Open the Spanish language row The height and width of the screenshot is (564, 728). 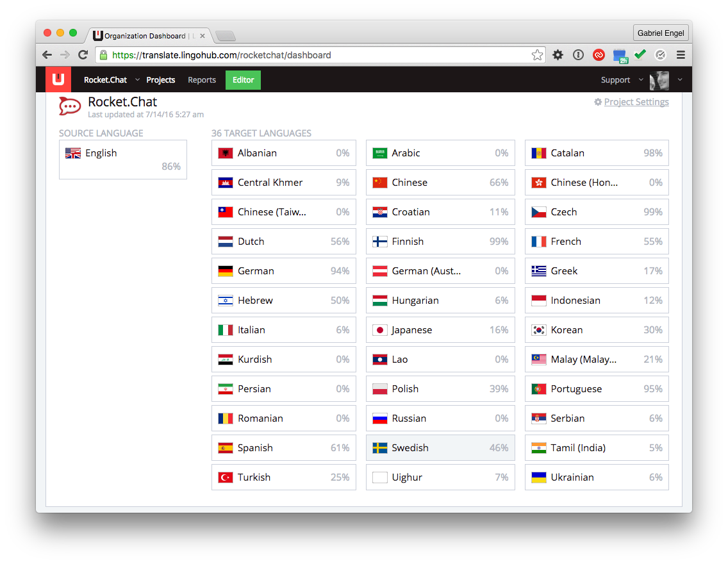284,447
